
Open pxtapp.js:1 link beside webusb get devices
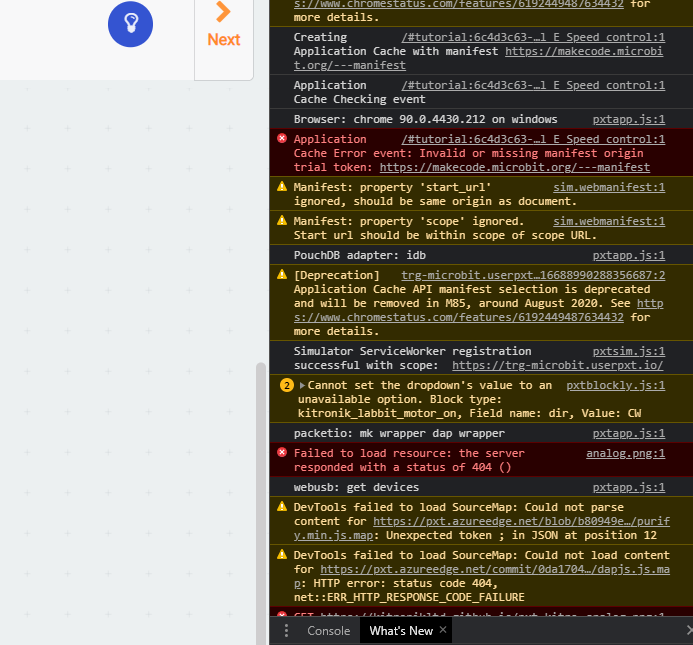coord(628,487)
